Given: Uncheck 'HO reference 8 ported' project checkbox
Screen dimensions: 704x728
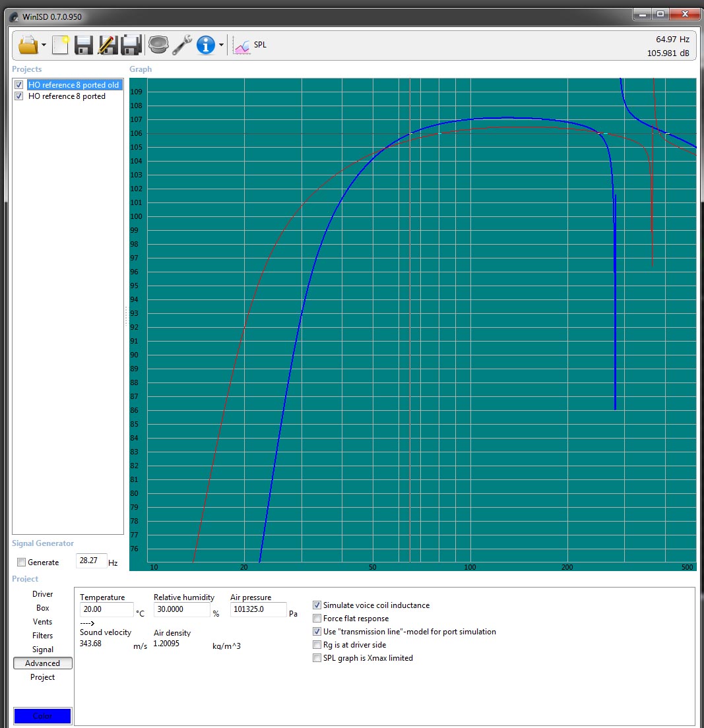Looking at the screenshot, I should pos(18,96).
